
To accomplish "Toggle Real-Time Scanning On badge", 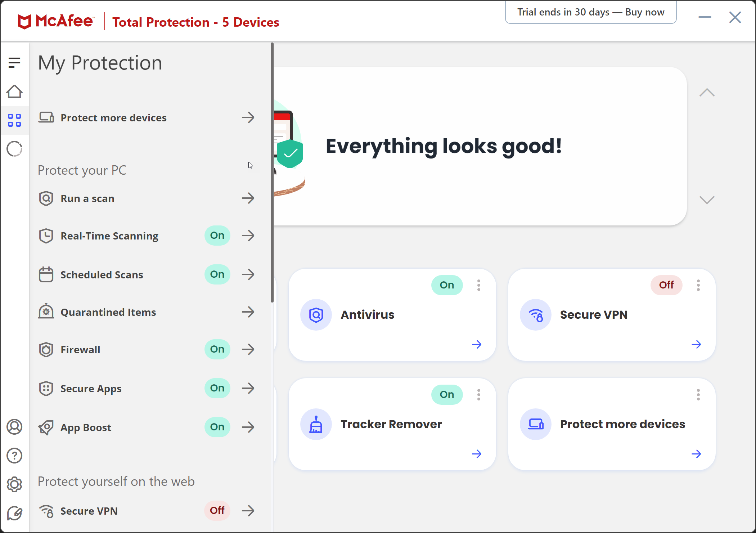I will coord(217,236).
